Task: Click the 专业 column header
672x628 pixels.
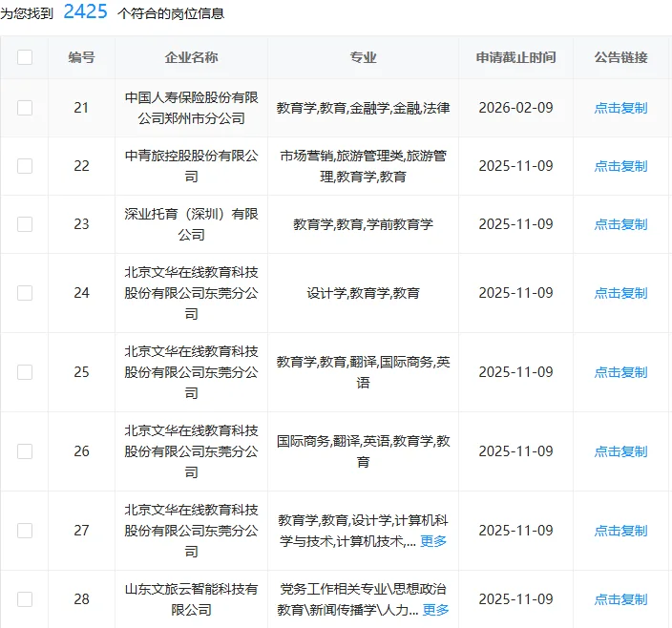Action: pos(363,57)
